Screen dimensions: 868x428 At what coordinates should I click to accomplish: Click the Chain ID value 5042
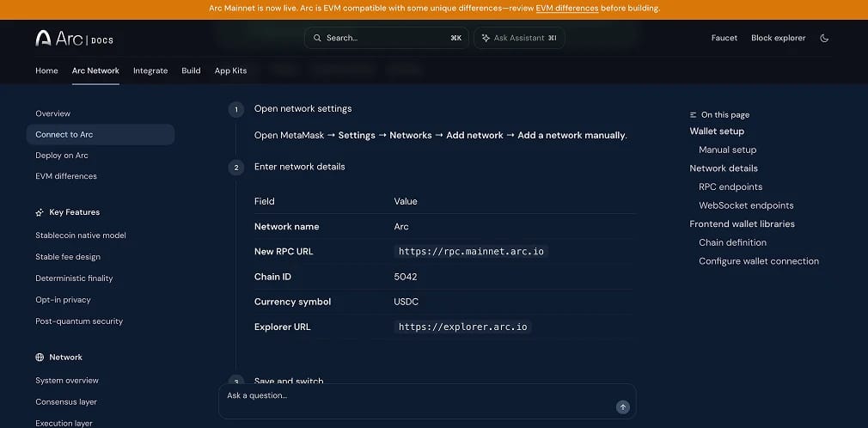tap(406, 276)
